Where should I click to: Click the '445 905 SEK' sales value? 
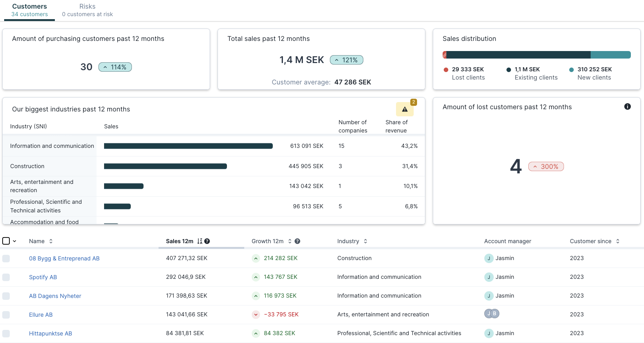(x=306, y=166)
